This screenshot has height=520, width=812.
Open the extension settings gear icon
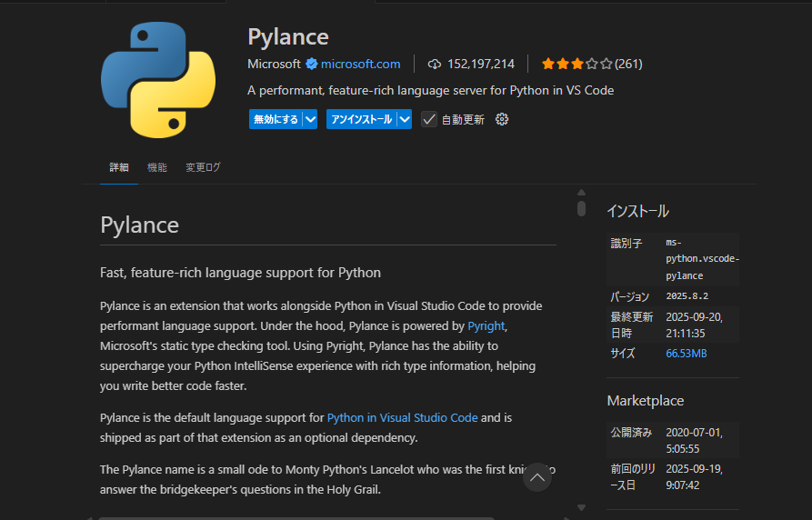coord(502,119)
